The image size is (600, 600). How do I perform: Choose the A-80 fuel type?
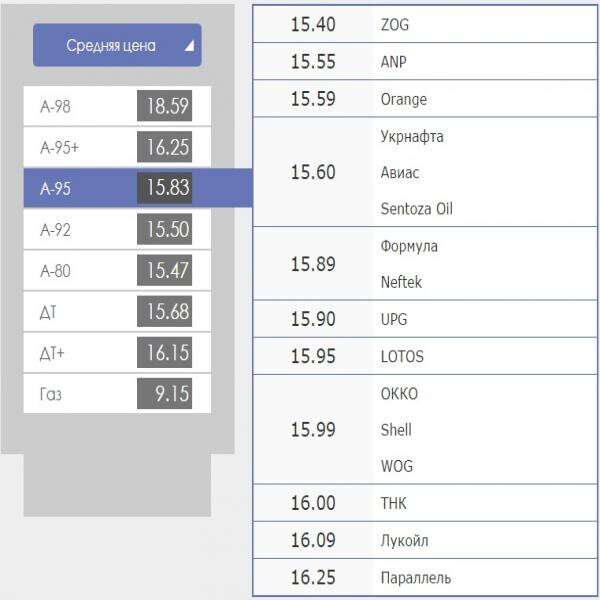[117, 270]
